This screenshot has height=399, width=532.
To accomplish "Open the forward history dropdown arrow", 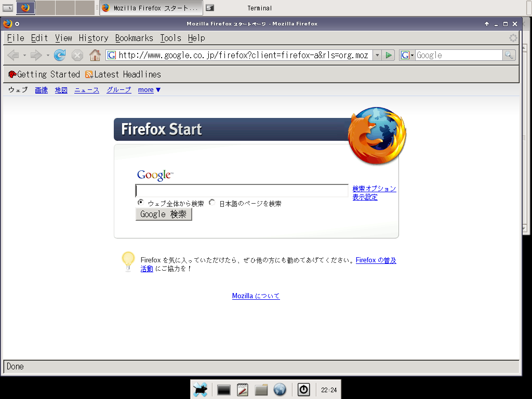I will (48, 55).
